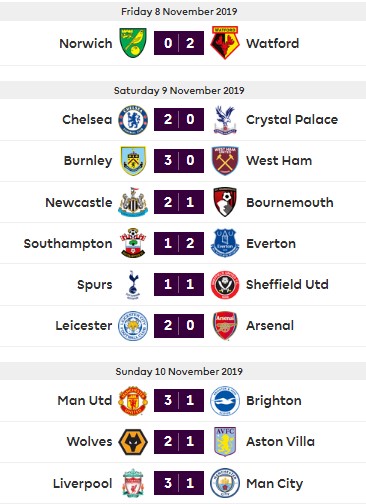Click the Everton club badge
Image resolution: width=366 pixels, height=504 pixels.
click(x=225, y=243)
